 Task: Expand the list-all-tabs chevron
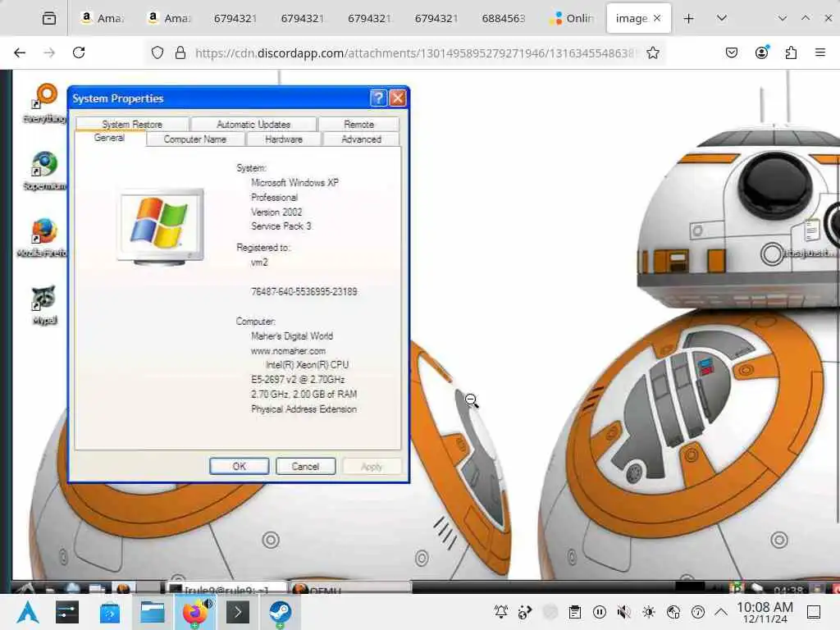[x=722, y=18]
